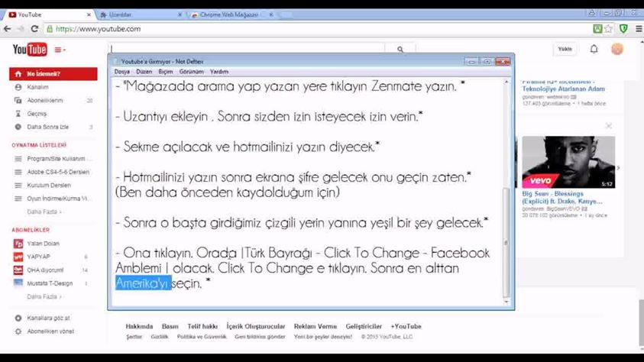This screenshot has width=644, height=362.
Task: Click the Hakkında footer link
Action: pos(139,326)
